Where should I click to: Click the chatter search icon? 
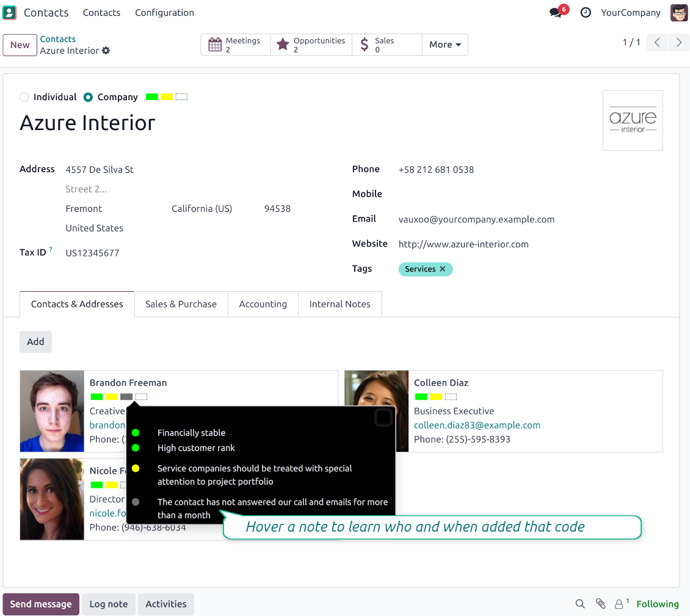[x=581, y=604]
